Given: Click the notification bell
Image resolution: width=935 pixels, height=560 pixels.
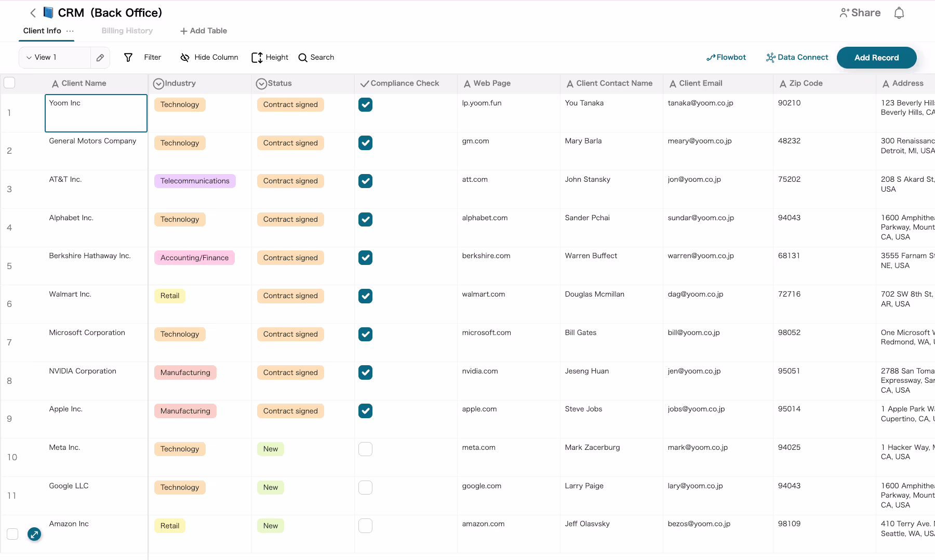Looking at the screenshot, I should [x=899, y=12].
